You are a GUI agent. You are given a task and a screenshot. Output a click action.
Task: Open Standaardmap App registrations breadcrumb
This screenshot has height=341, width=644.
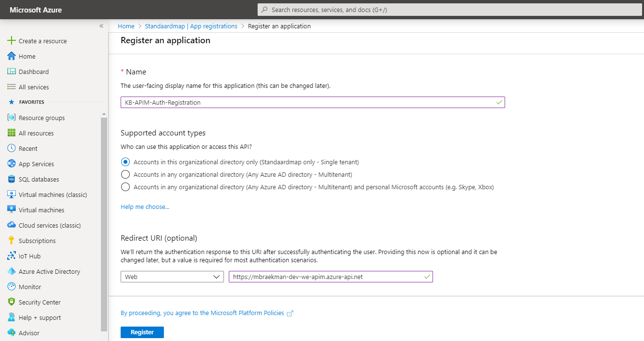click(x=191, y=26)
